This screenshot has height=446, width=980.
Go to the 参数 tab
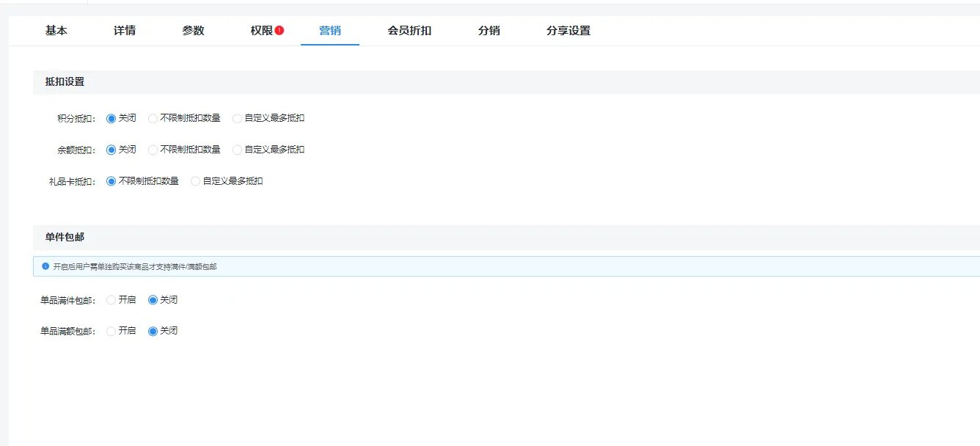click(193, 31)
